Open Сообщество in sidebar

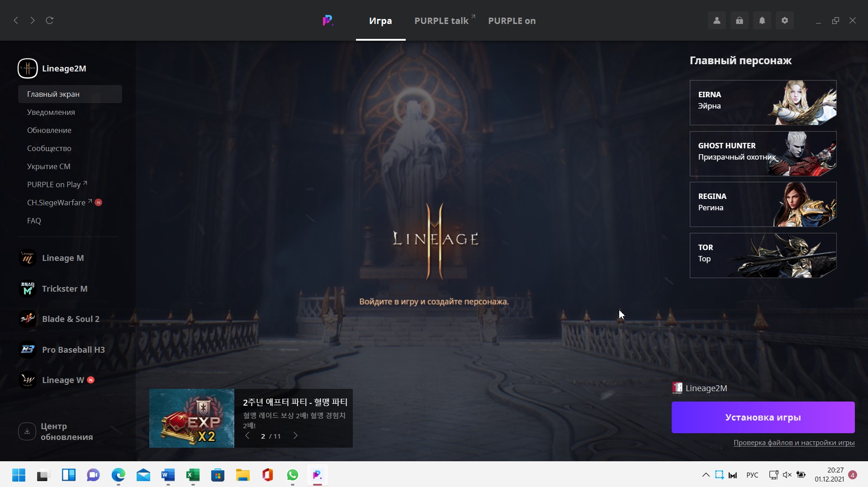pyautogui.click(x=49, y=148)
